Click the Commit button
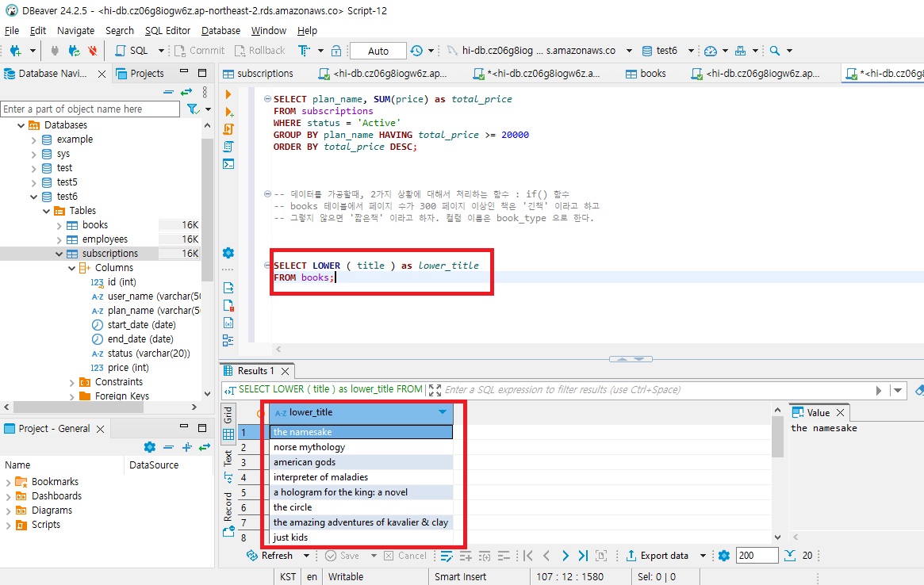The height and width of the screenshot is (585, 924). 200,51
